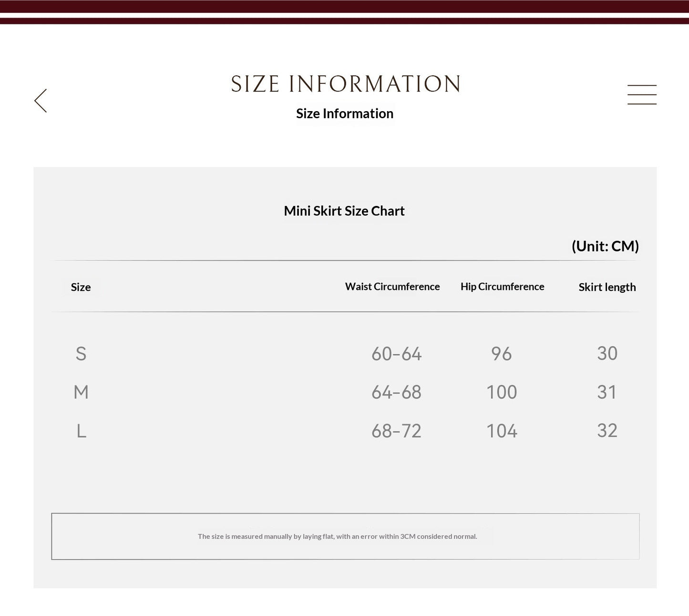689x616 pixels.
Task: Click the hip value 100
Action: tap(502, 392)
